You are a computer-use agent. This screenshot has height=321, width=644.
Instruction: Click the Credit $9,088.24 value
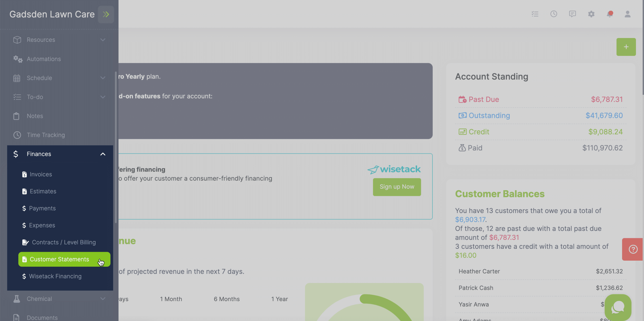(606, 132)
